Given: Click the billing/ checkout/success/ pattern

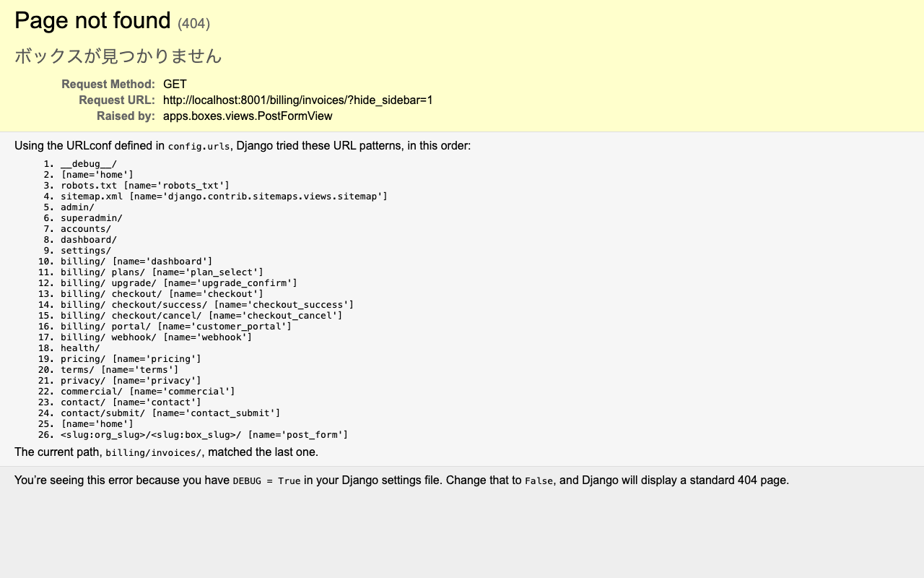Looking at the screenshot, I should click(207, 305).
